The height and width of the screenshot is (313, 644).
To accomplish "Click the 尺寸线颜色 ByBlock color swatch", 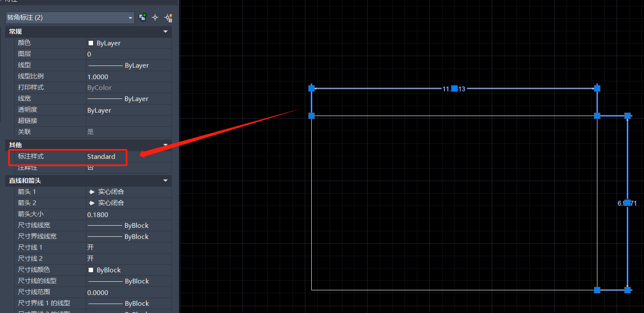I will (x=91, y=270).
